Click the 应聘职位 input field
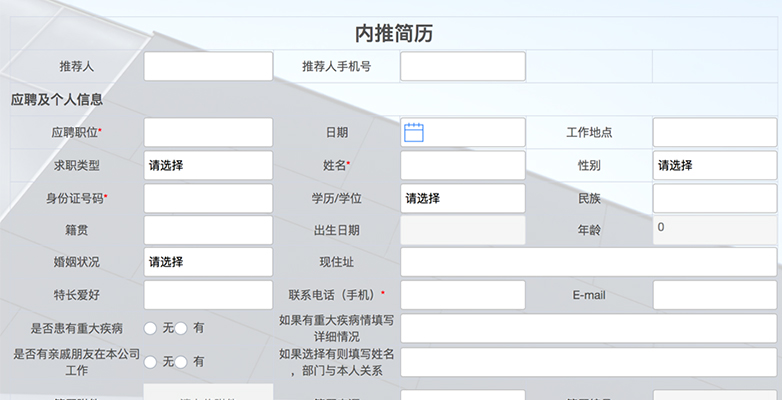782x400 pixels. click(x=208, y=132)
